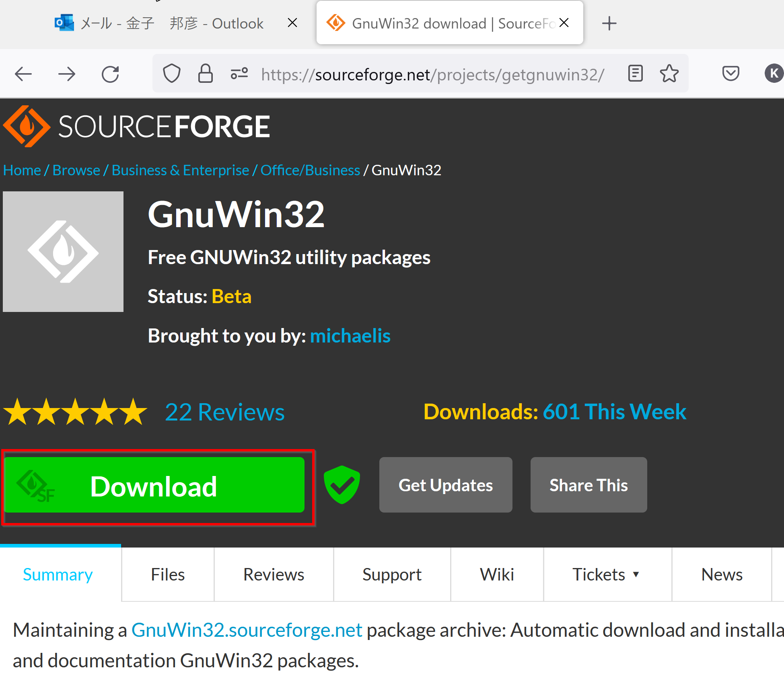Navigate back using the back arrow

click(23, 74)
